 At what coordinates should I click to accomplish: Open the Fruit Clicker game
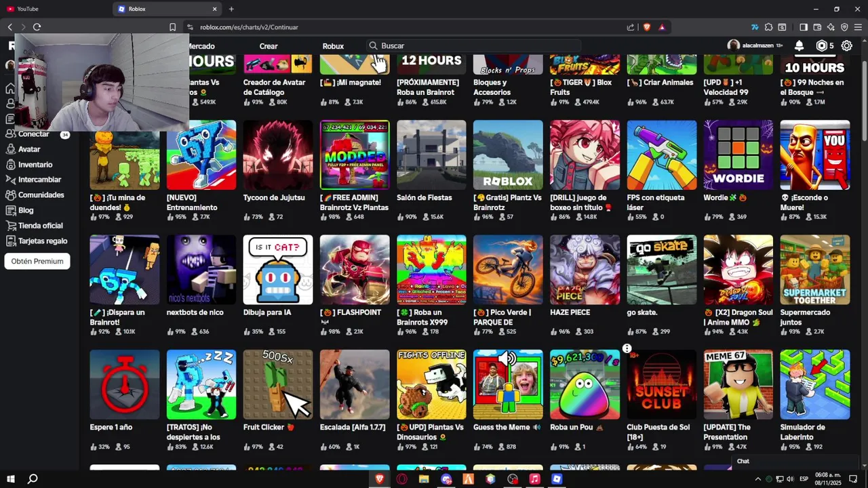point(277,384)
